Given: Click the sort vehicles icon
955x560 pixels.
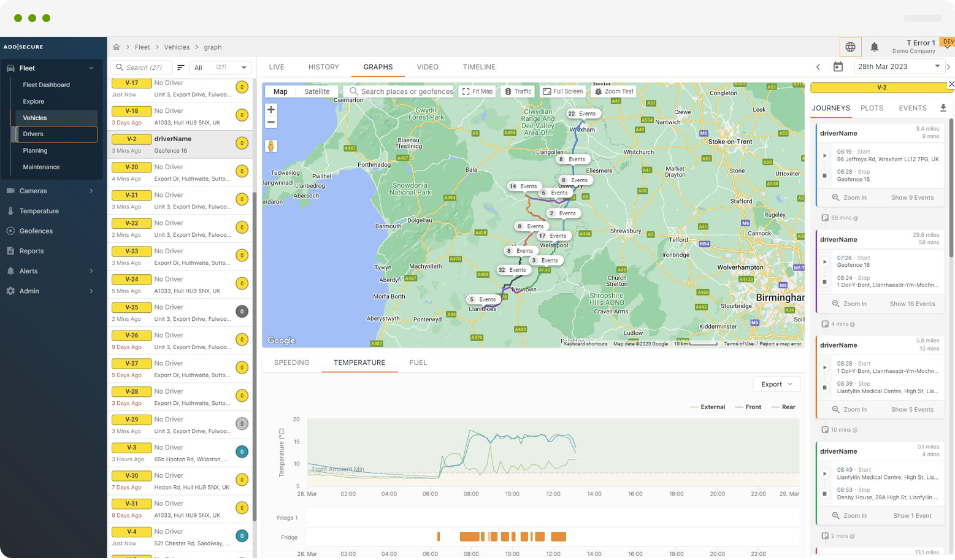Looking at the screenshot, I should (x=181, y=67).
